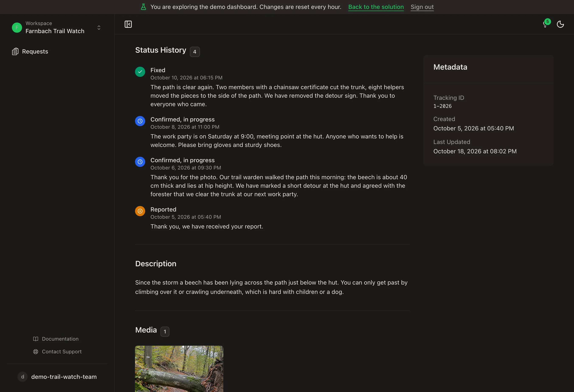Open the lightbulb updates icon with badge 5

click(546, 24)
